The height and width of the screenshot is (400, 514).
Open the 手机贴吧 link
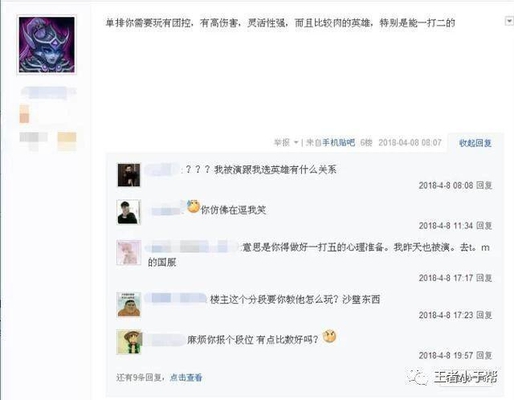[x=338, y=143]
